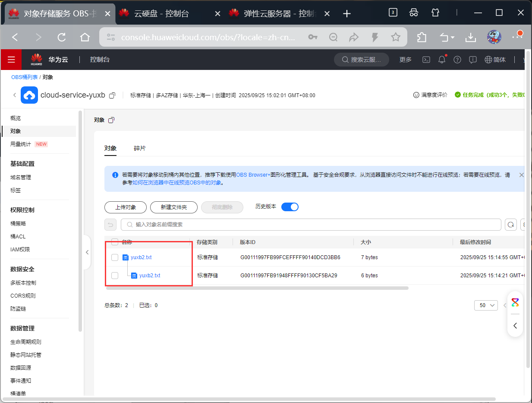This screenshot has height=403, width=532.
Task: Open the page size 50 dropdown
Action: pyautogui.click(x=486, y=305)
